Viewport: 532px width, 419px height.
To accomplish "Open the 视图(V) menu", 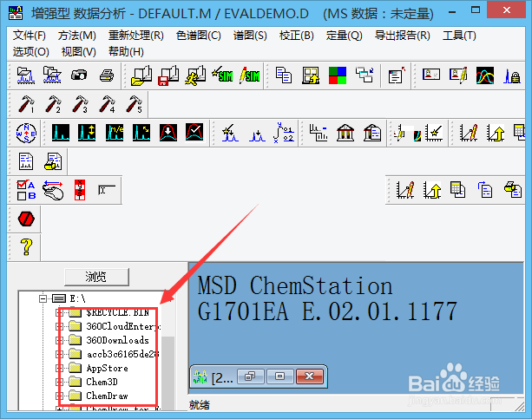I will coord(79,51).
